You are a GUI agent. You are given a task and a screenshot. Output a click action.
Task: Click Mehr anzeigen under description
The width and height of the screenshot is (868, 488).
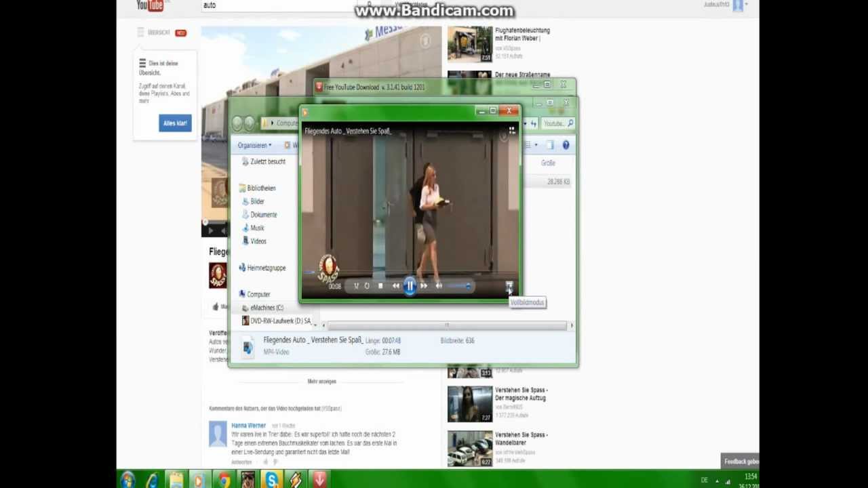(321, 382)
